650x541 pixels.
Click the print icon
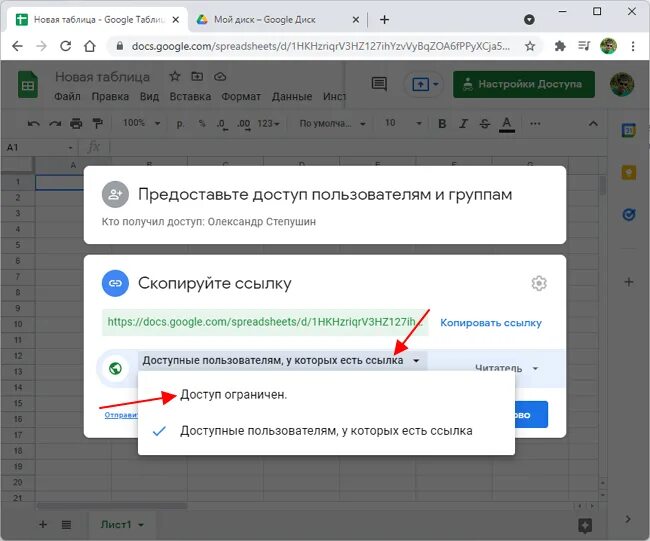pyautogui.click(x=76, y=124)
